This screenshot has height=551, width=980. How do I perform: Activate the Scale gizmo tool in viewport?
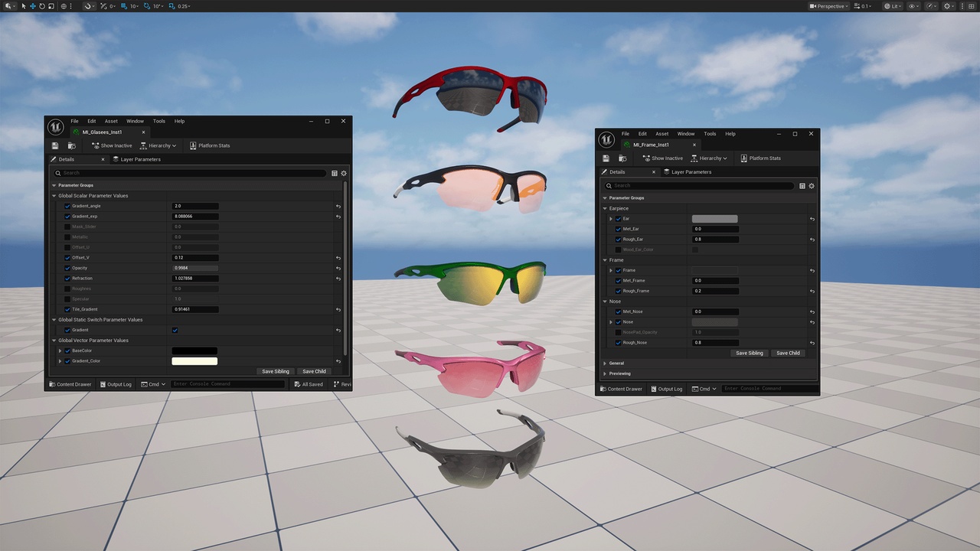[x=51, y=6]
